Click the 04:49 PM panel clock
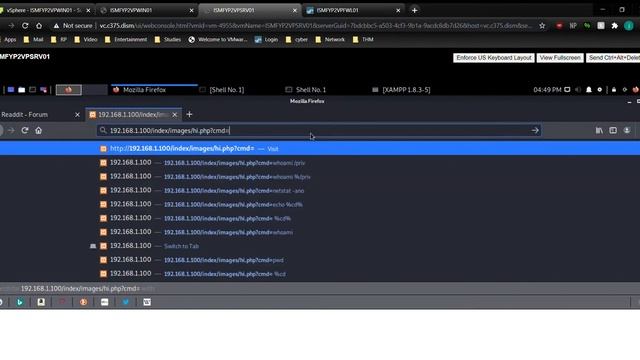 [547, 90]
